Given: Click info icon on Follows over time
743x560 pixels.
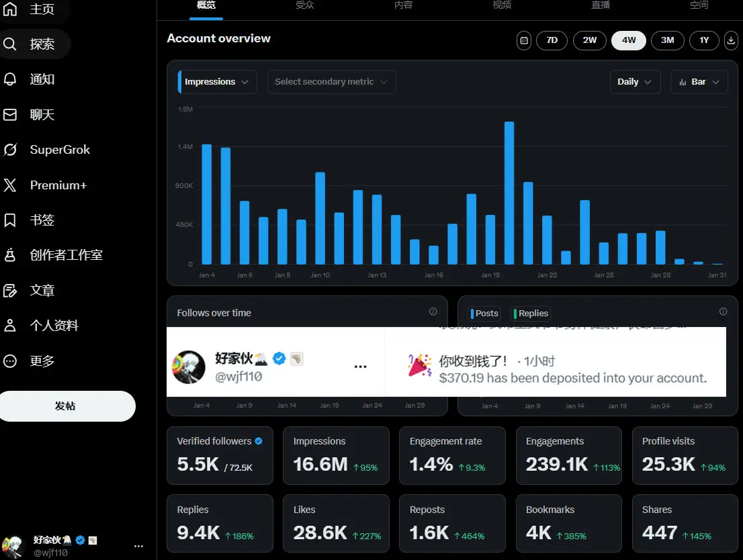Looking at the screenshot, I should 433,312.
